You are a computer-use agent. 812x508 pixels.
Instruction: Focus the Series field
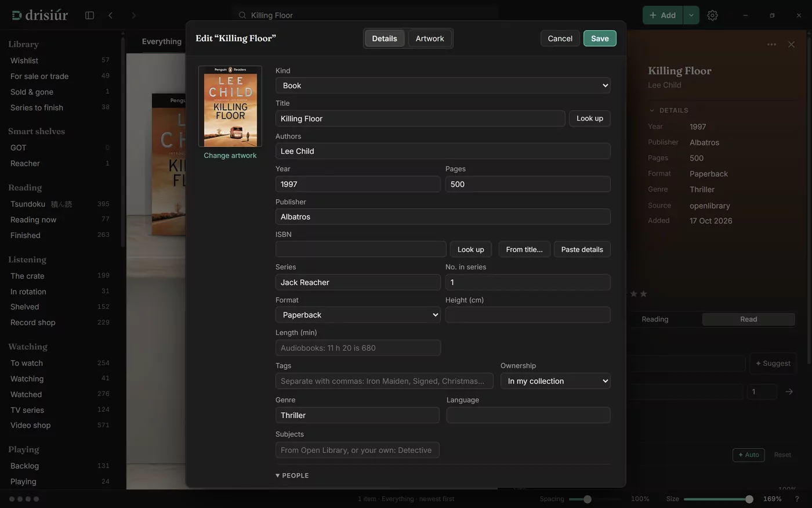pyautogui.click(x=358, y=282)
